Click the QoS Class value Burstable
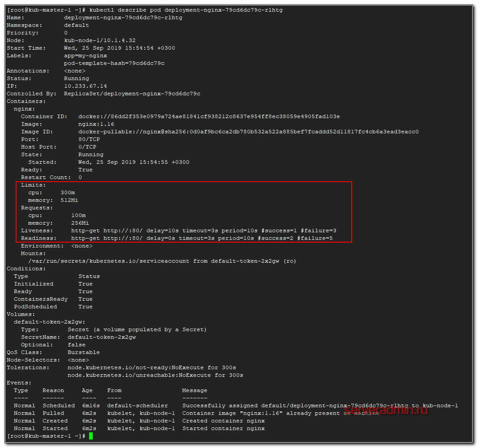 coord(84,352)
